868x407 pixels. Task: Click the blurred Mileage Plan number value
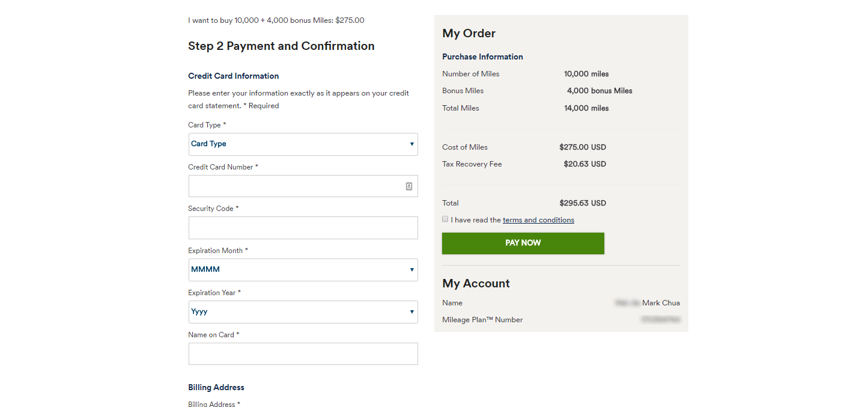pos(660,320)
